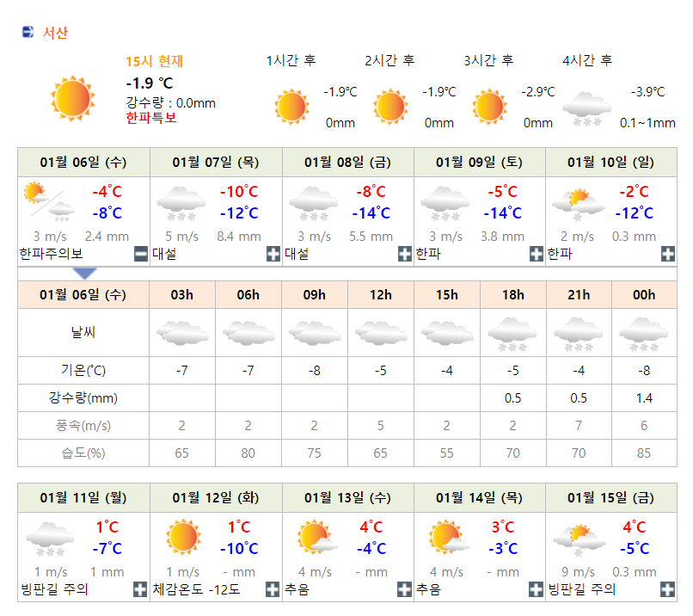Click the snow icon for 01월 07일
The width and height of the screenshot is (693, 616).
pos(181,203)
